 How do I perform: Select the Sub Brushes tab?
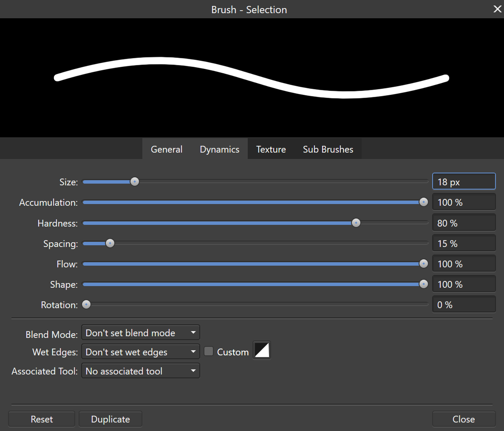[x=328, y=149]
